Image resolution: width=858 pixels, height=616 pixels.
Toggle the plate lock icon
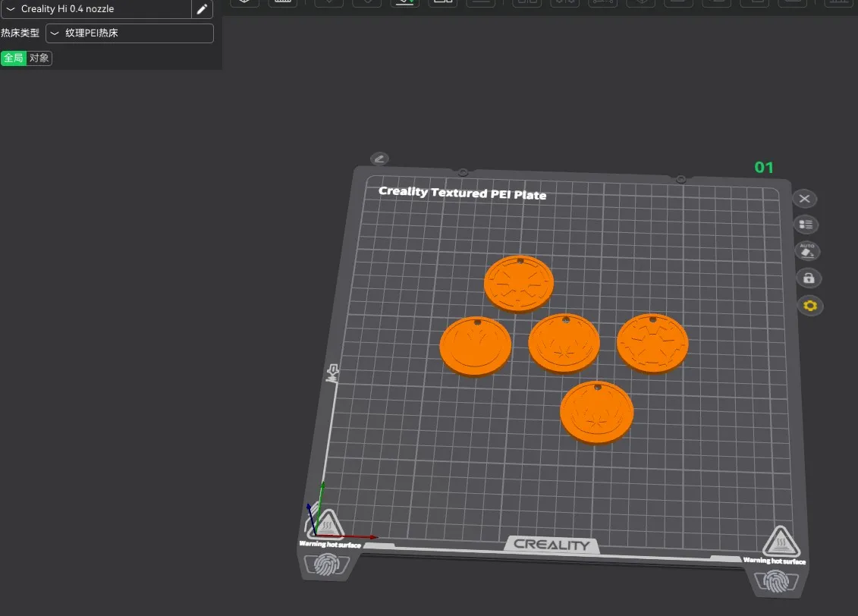tap(808, 278)
